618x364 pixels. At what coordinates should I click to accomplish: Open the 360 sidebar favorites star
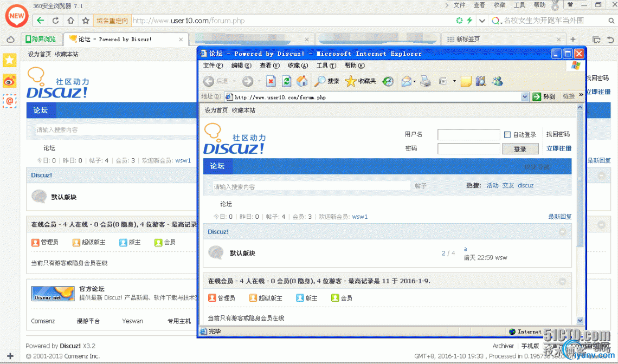coord(9,60)
